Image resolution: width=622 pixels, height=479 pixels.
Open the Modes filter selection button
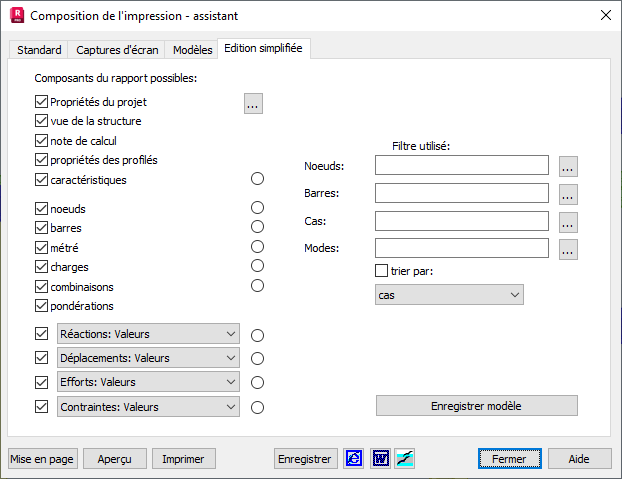coord(568,249)
